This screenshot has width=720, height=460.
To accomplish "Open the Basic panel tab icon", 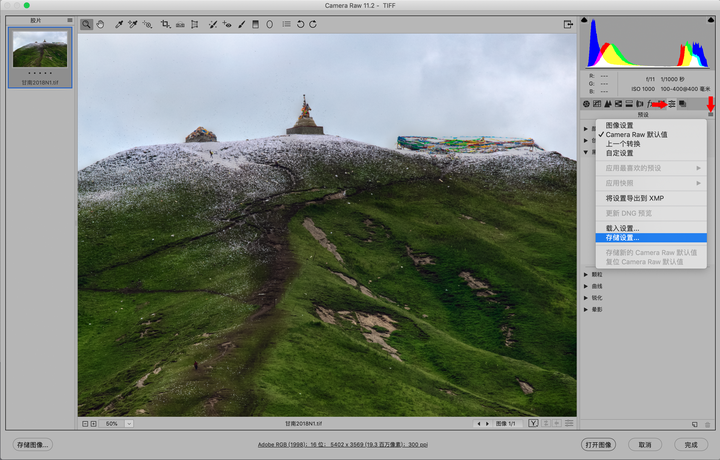I will click(x=586, y=104).
